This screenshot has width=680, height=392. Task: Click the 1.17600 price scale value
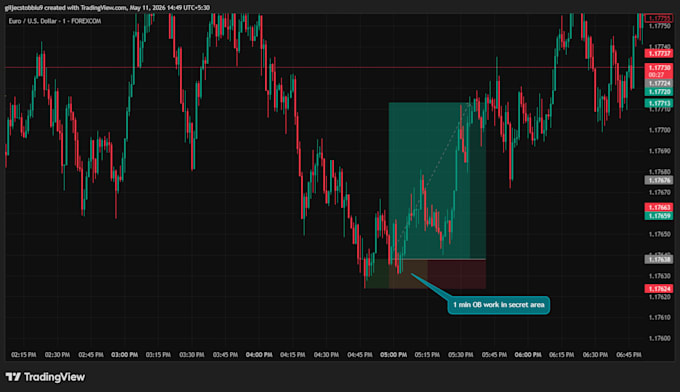pyautogui.click(x=659, y=338)
